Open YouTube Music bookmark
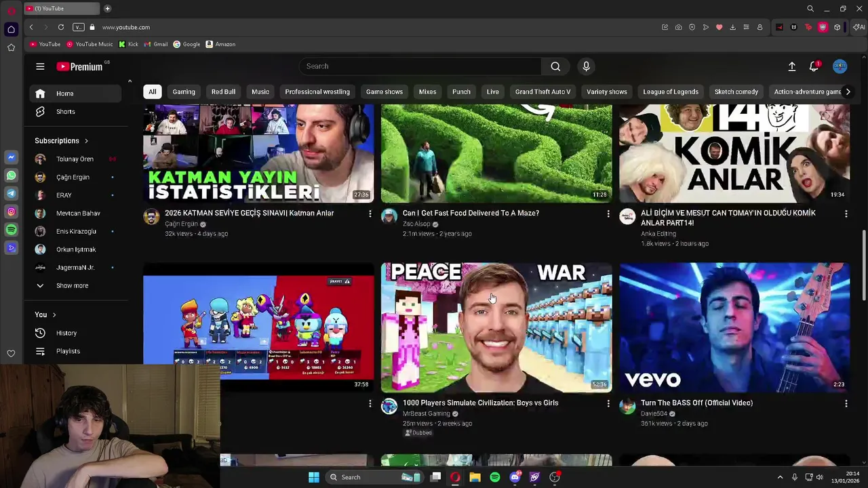This screenshot has width=868, height=488. pos(90,44)
